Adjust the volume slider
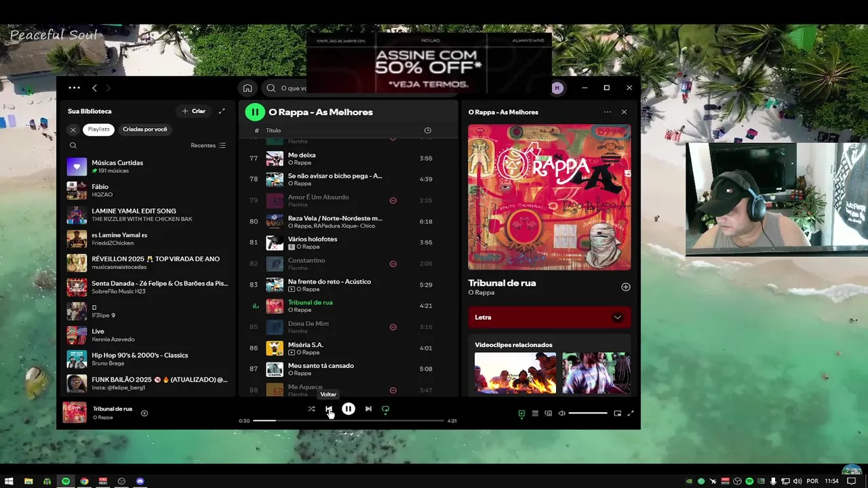This screenshot has height=488, width=868. (x=588, y=413)
